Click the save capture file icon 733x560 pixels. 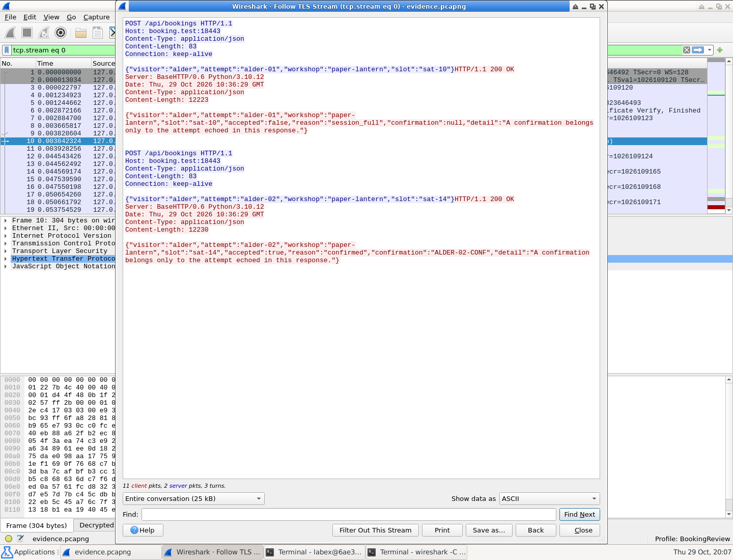point(98,33)
